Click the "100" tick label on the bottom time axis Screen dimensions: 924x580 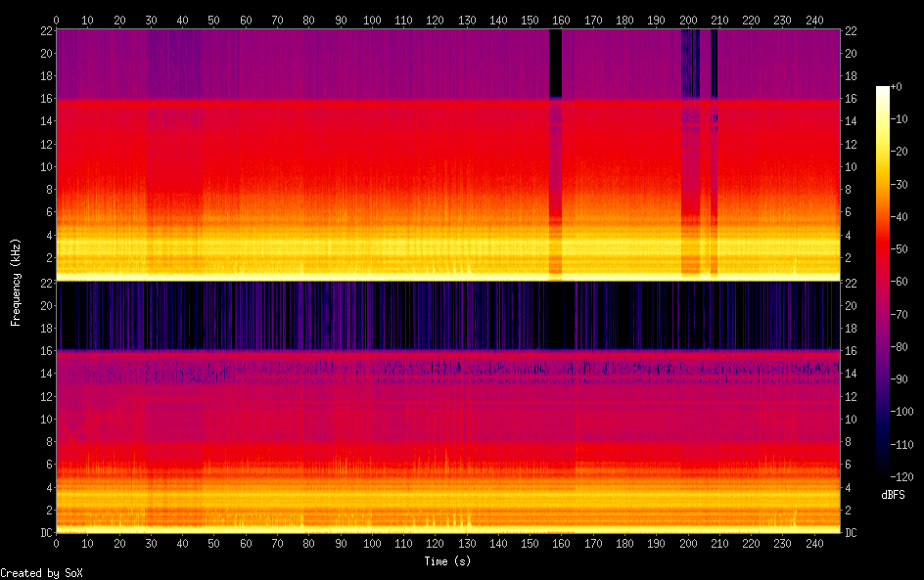tap(372, 544)
